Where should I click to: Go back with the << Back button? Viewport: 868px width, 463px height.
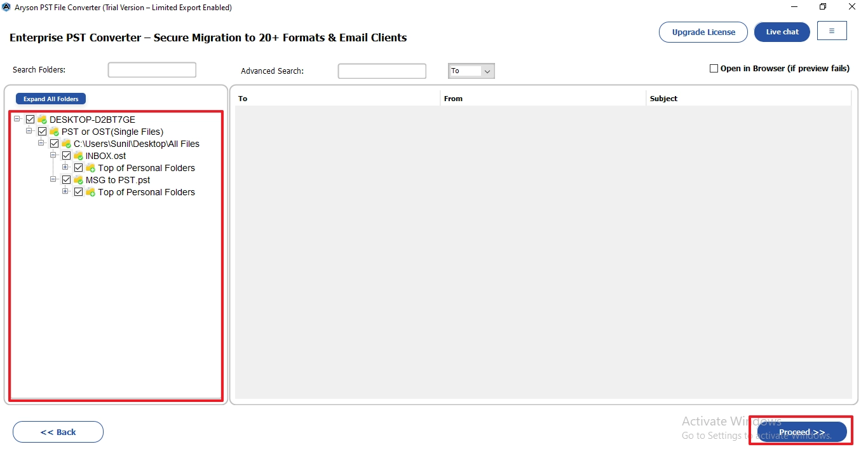(x=58, y=432)
